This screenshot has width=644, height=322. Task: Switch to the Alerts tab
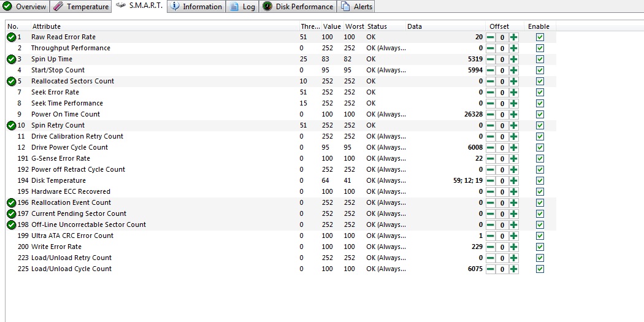click(356, 7)
